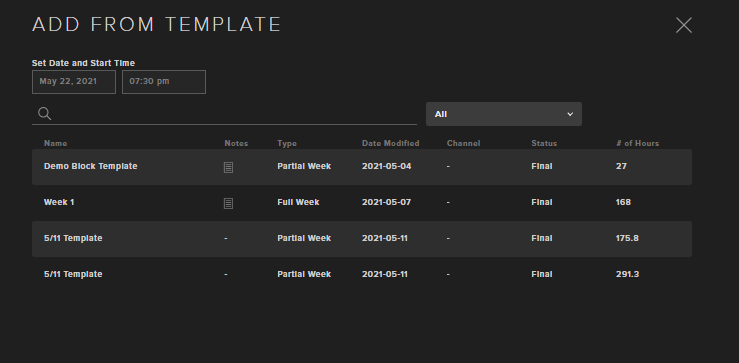Open notes icon for Demo Block Template

(228, 167)
